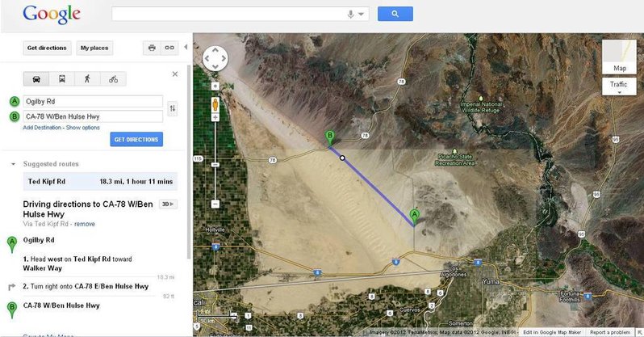Image resolution: width=644 pixels, height=337 pixels.
Task: Click the Street View pegman
Action: (215, 104)
